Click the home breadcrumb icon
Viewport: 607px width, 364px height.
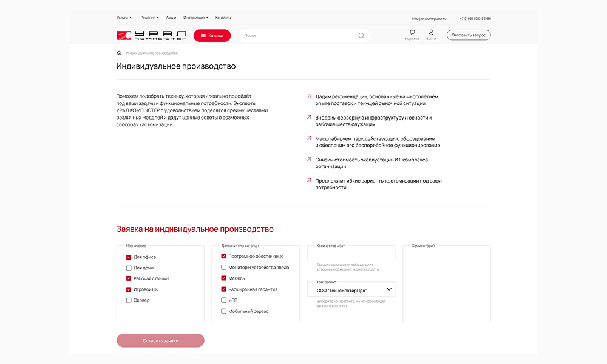pos(119,53)
